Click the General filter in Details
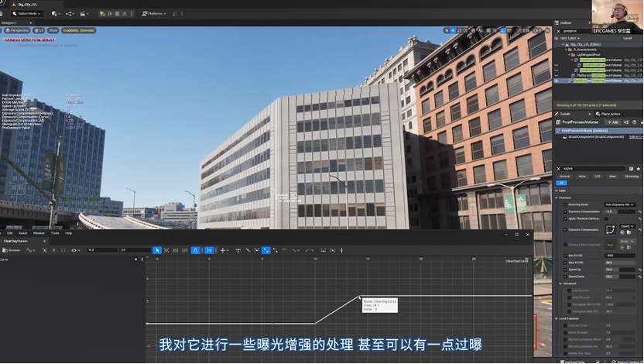Screen dimensions: 644x364 point(565,177)
